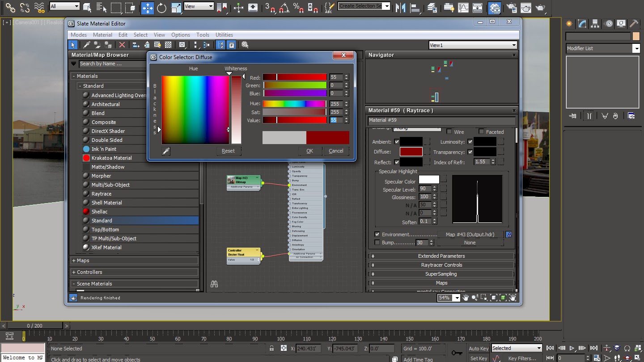Select the Select and Move tool
Screen dimensions: 644x362
point(147,7)
